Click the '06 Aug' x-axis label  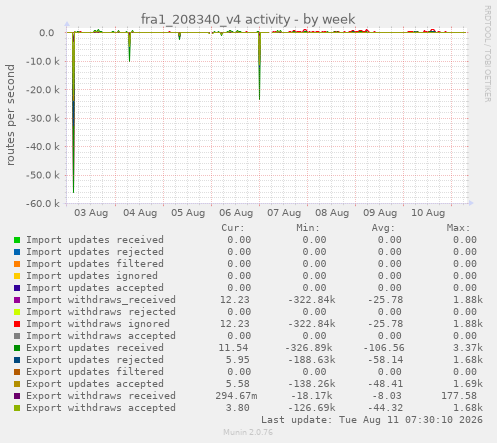coord(236,213)
